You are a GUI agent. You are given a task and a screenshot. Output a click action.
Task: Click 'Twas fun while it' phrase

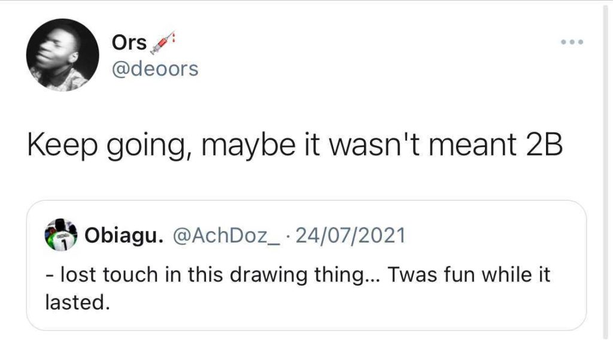(469, 275)
